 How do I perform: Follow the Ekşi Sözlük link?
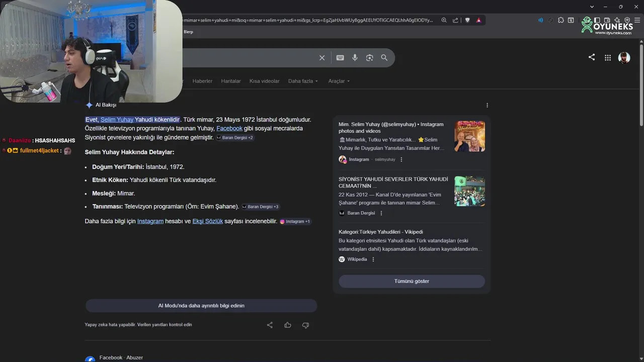tap(207, 221)
